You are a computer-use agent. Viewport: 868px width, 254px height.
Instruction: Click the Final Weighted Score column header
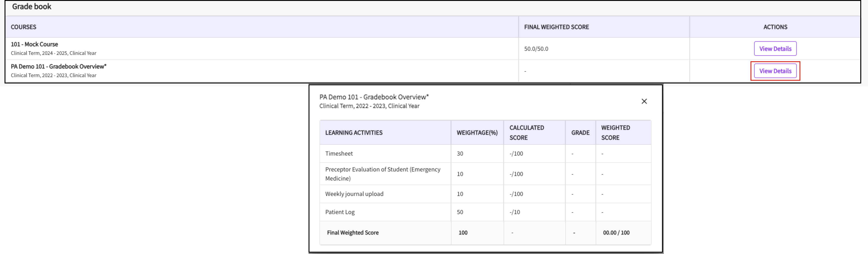pos(556,27)
